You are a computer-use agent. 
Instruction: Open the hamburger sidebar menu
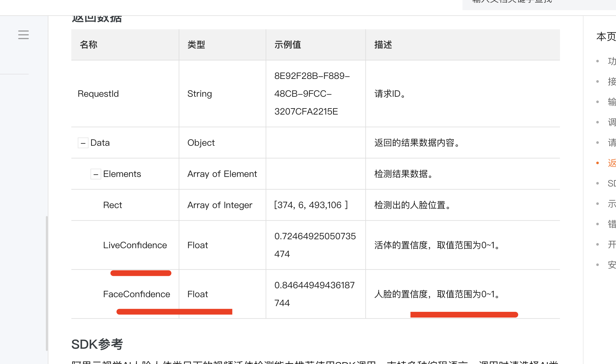click(x=23, y=35)
